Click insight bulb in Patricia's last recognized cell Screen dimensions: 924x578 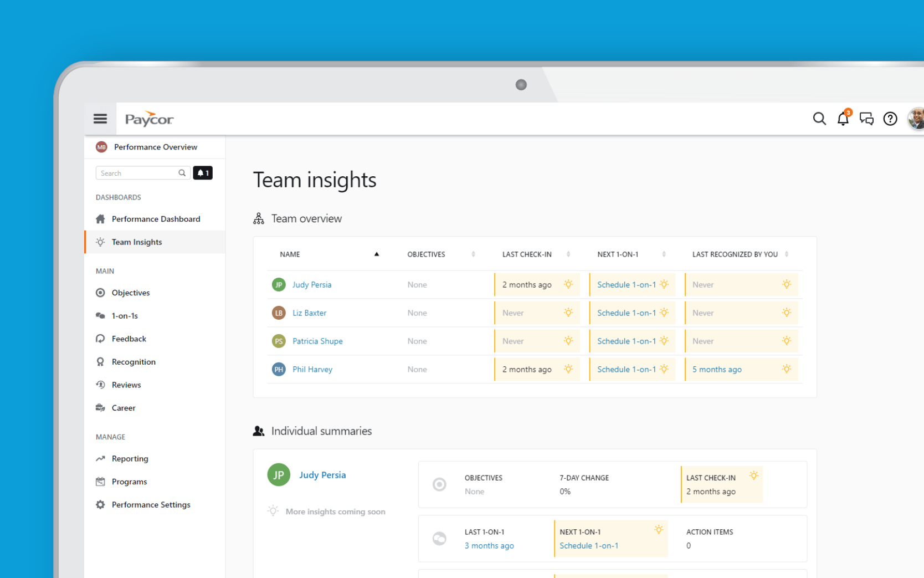tap(787, 341)
